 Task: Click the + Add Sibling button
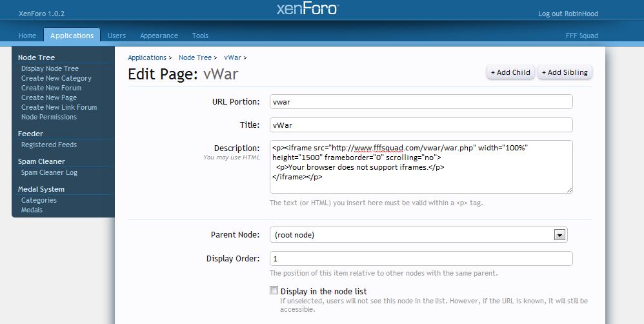(x=565, y=72)
